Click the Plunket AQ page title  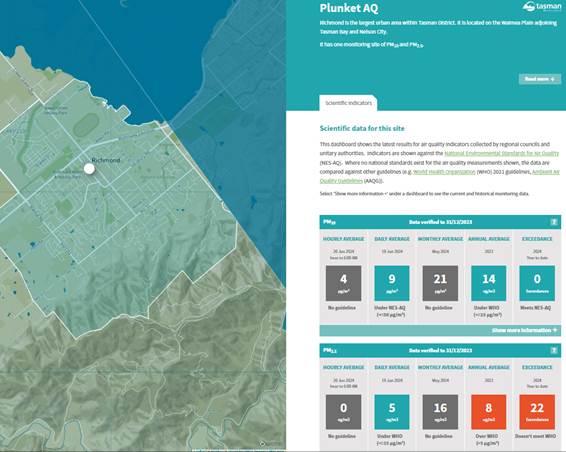pos(349,8)
